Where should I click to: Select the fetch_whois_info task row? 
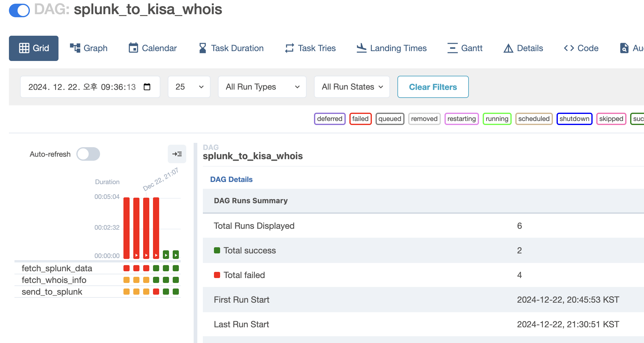point(97,280)
